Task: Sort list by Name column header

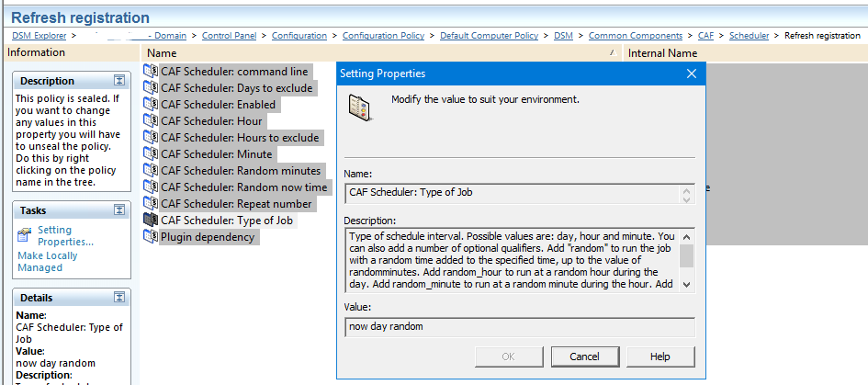Action: click(x=162, y=53)
